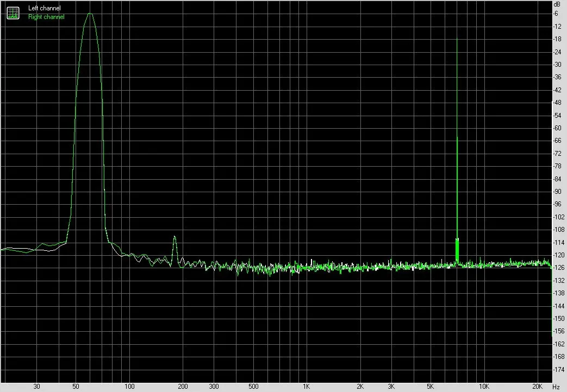This screenshot has height=392, width=567.
Task: Click the small 180 Hz harmonic peak
Action: tap(175, 237)
